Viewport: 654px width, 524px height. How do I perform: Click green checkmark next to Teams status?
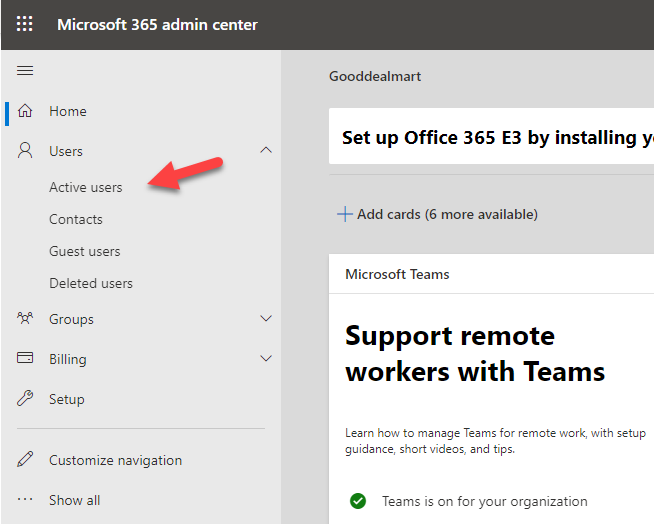(x=358, y=501)
